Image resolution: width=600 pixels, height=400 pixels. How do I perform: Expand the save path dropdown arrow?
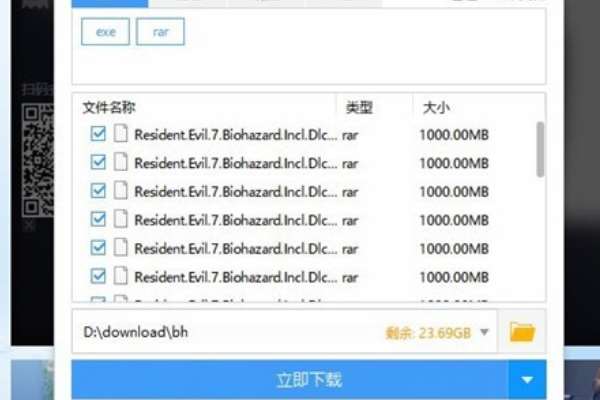click(x=484, y=332)
